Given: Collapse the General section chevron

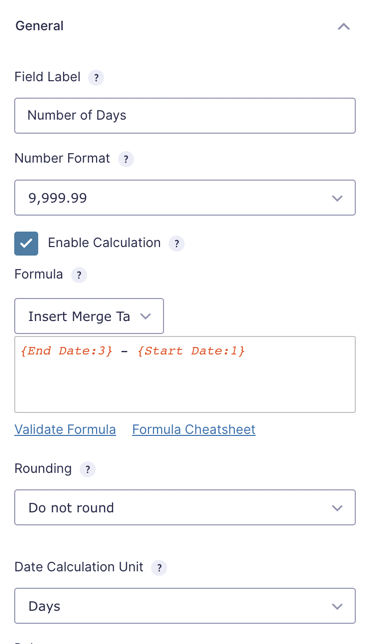Looking at the screenshot, I should pyautogui.click(x=344, y=27).
